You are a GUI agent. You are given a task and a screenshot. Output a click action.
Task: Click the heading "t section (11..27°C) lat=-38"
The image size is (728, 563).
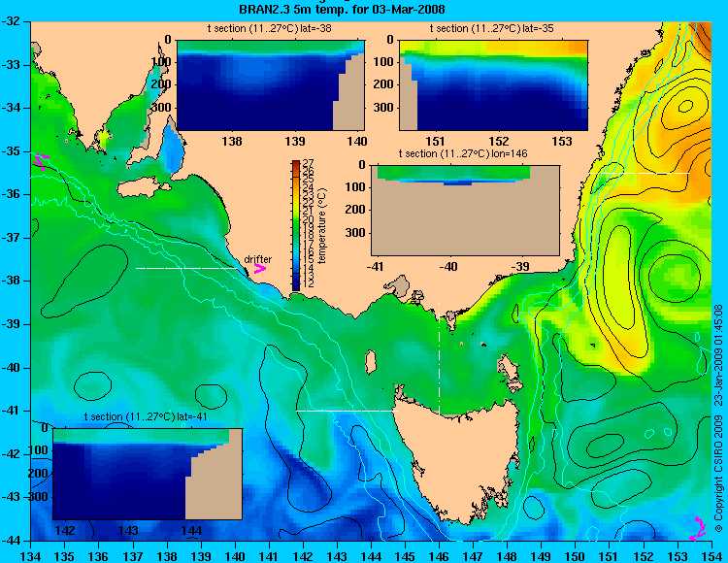coord(269,28)
